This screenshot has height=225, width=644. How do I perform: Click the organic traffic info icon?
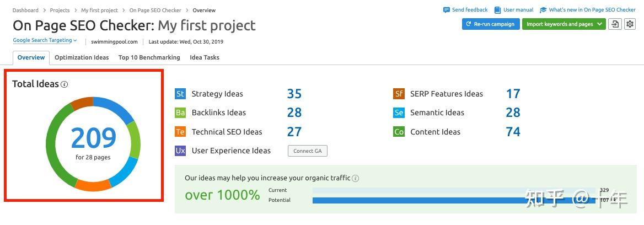(356, 178)
